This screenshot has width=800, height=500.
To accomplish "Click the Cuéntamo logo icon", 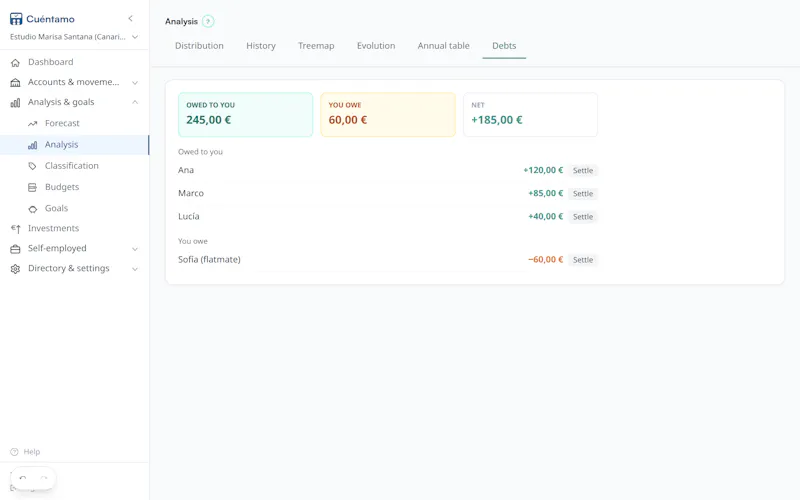I will 16,19.
